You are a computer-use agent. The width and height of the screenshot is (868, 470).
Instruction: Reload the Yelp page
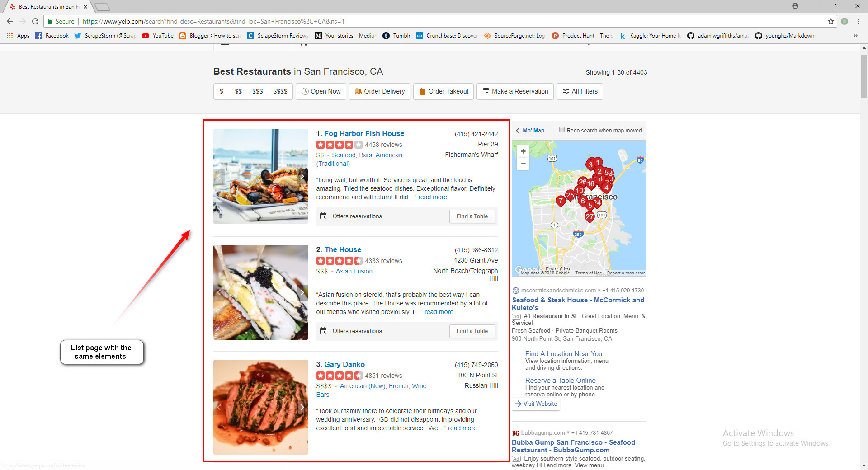(x=35, y=21)
